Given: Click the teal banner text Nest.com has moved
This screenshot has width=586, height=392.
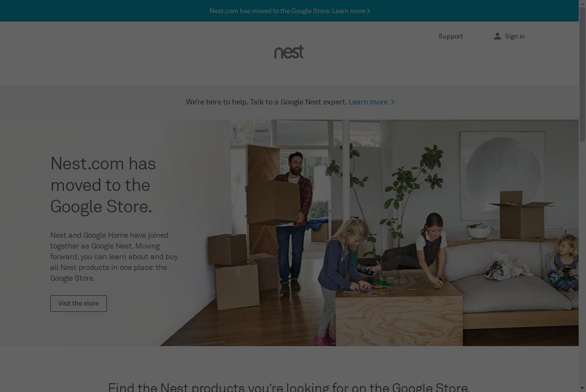Looking at the screenshot, I should (x=270, y=11).
